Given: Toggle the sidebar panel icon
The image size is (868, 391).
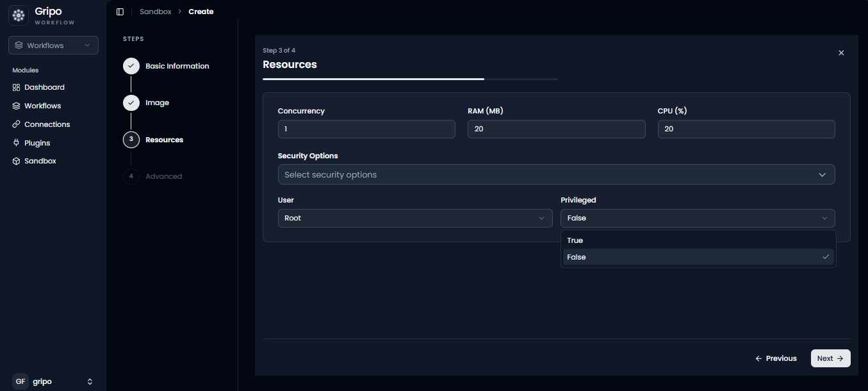Looking at the screenshot, I should pyautogui.click(x=120, y=12).
